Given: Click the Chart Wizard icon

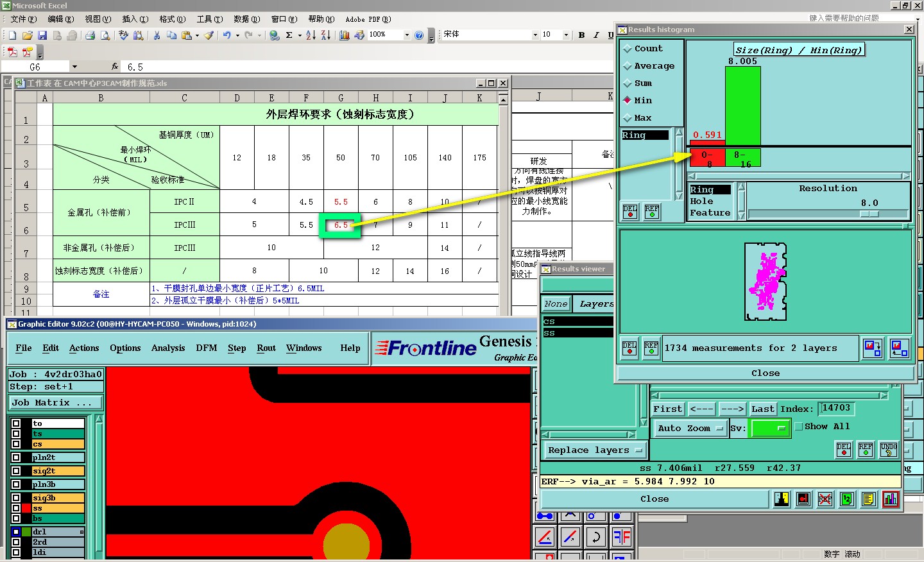Looking at the screenshot, I should (345, 35).
